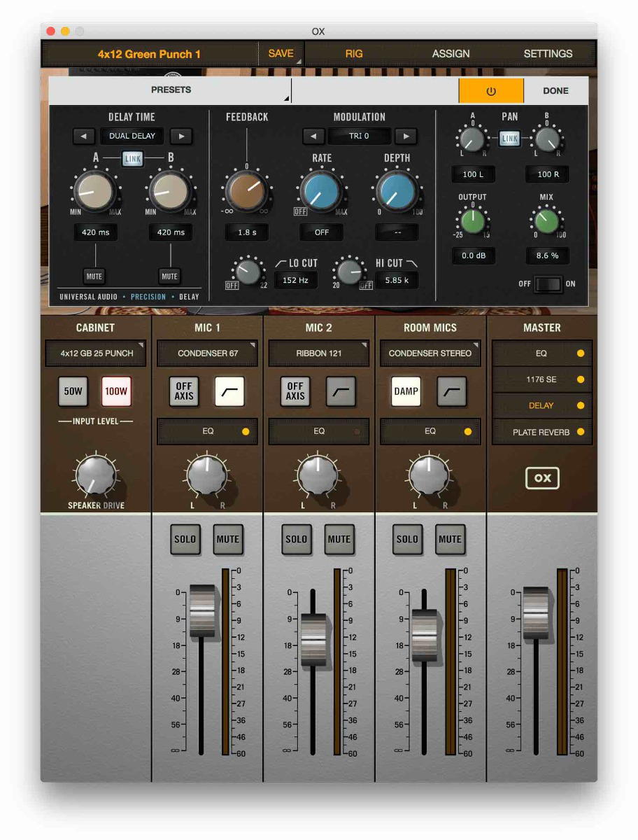Click the Delay Time B knob
638x840 pixels.
tap(170, 190)
